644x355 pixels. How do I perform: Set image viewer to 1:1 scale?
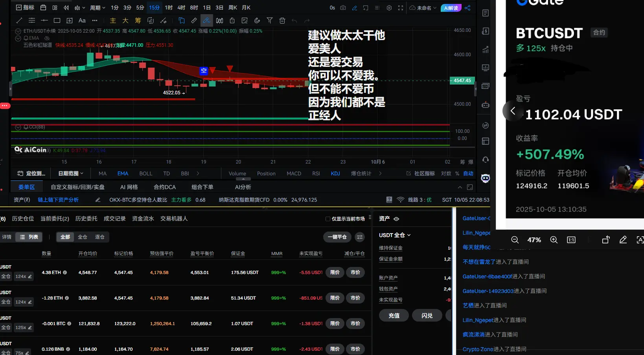(x=571, y=240)
